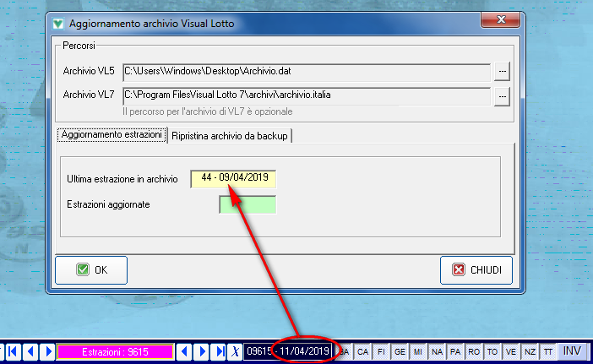Image resolution: width=593 pixels, height=364 pixels.
Task: Toggle the NZ wheel button
Action: point(529,352)
